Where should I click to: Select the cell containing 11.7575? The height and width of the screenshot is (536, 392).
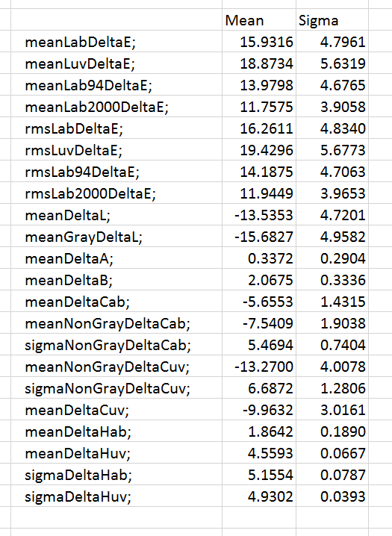(x=258, y=107)
